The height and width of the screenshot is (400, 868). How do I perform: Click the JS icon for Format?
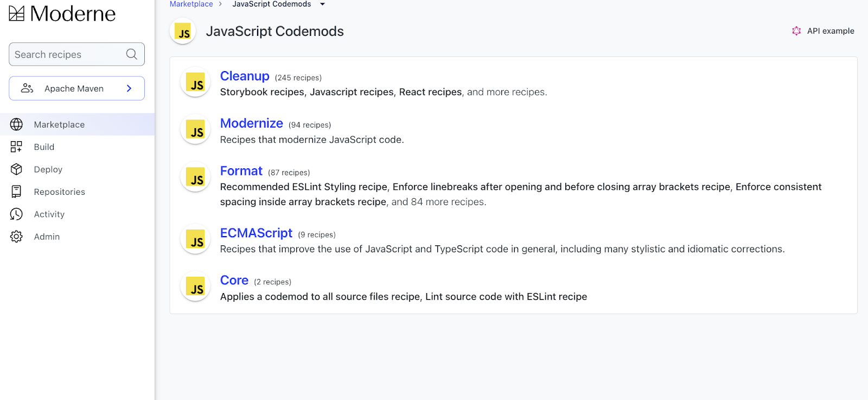[195, 177]
